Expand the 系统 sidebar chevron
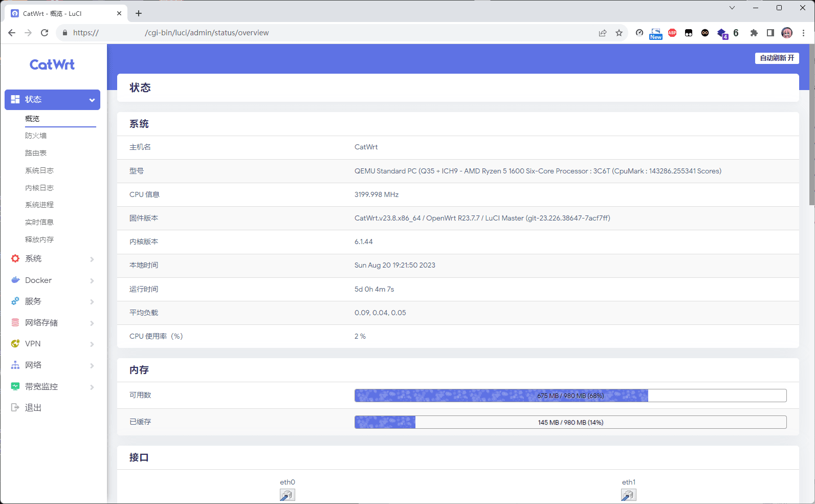 92,259
